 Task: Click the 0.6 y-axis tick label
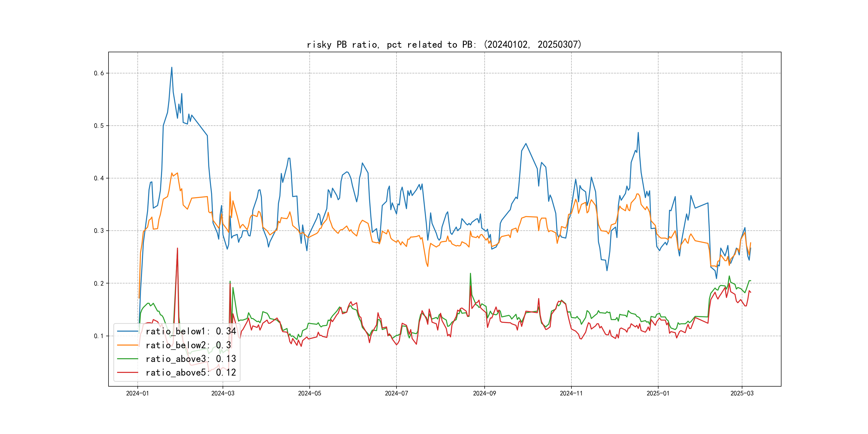click(x=99, y=73)
